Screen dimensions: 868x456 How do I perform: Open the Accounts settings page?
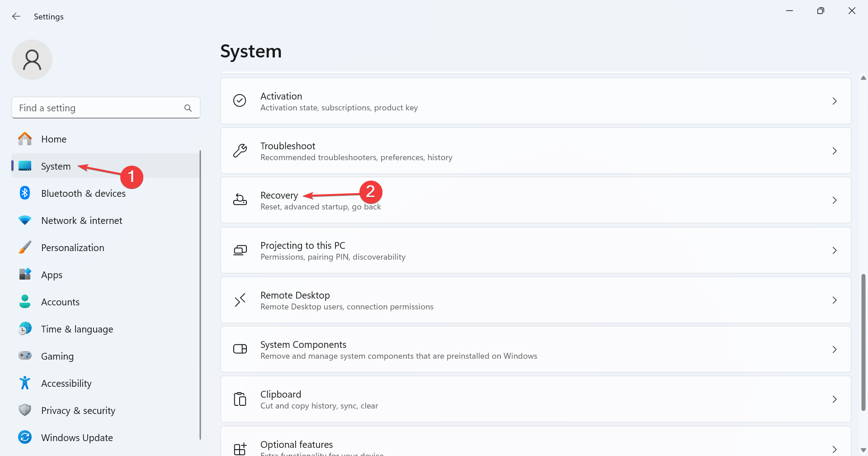pos(60,302)
